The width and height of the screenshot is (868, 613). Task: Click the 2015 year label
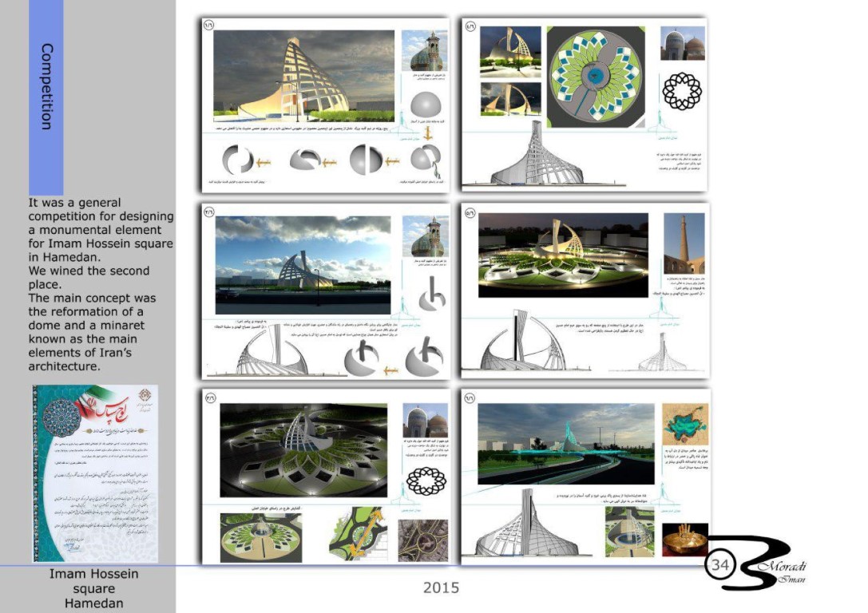[441, 587]
